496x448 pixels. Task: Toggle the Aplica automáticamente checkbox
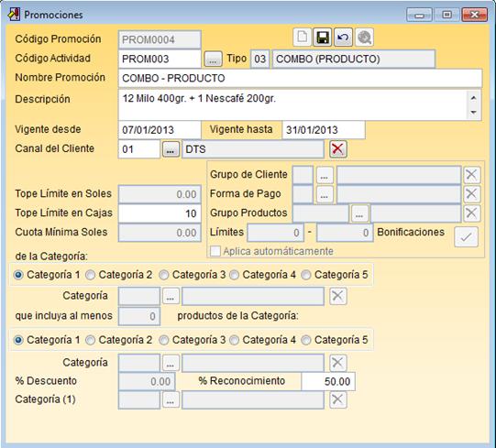215,251
